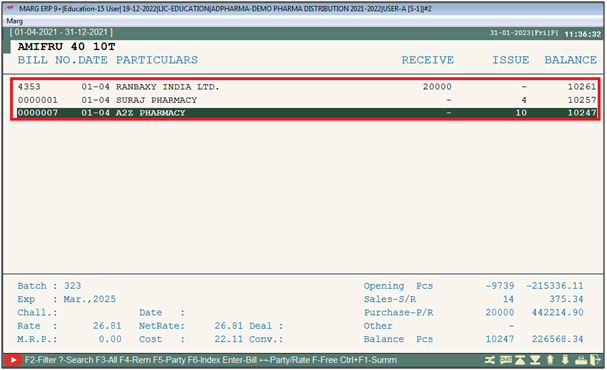Image resolution: width=607 pixels, height=370 pixels.
Task: Click the receive quantity 20000
Action: pos(437,87)
